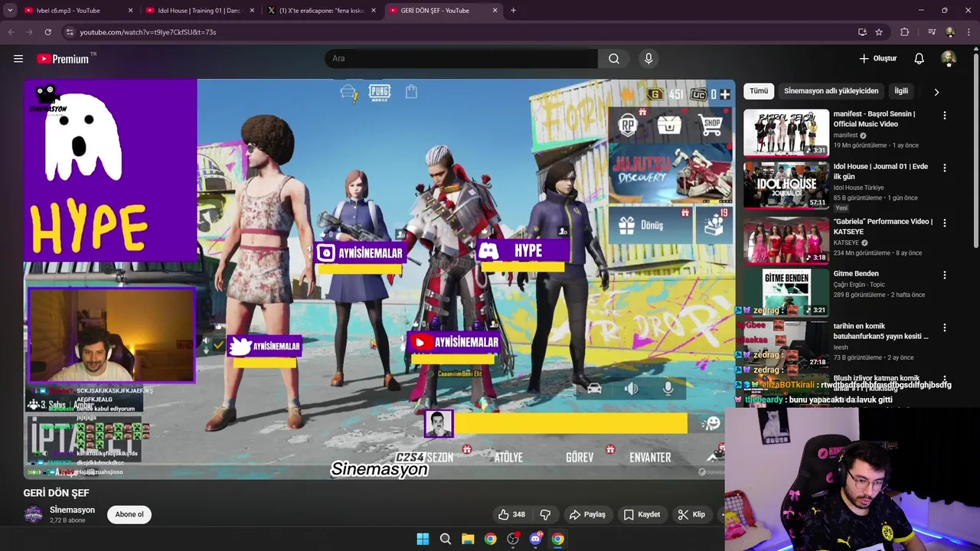Open manifest - Başrol Sensin video title
The image size is (980, 551).
(x=874, y=119)
